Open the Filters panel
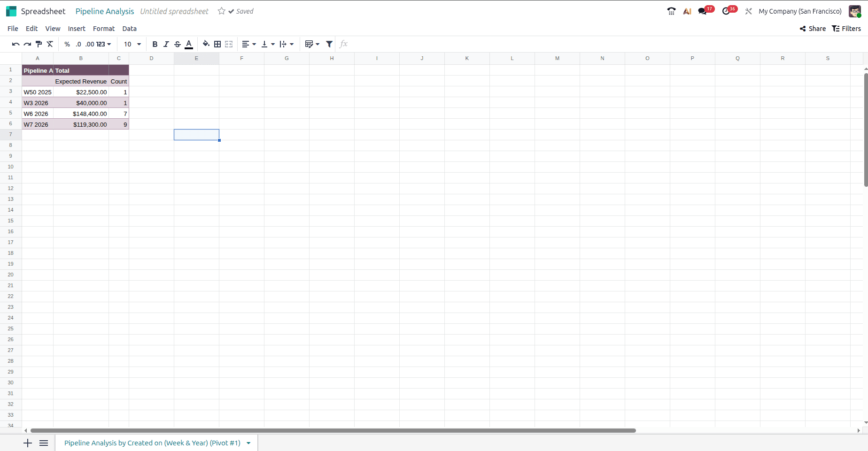This screenshot has height=451, width=868. [x=846, y=29]
